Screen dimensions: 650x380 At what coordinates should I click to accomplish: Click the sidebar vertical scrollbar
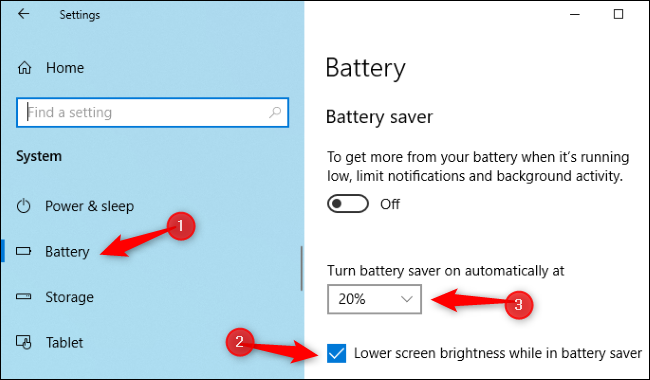(x=301, y=269)
